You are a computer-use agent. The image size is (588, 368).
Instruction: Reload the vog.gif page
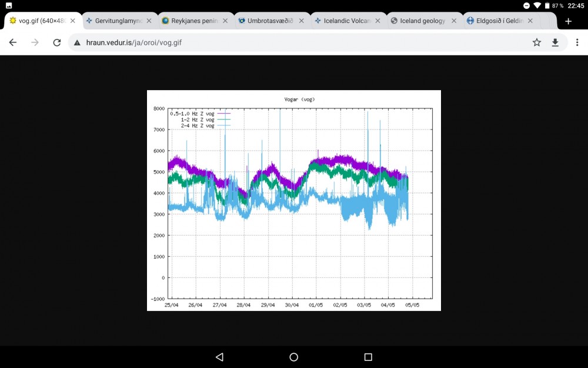coord(56,42)
